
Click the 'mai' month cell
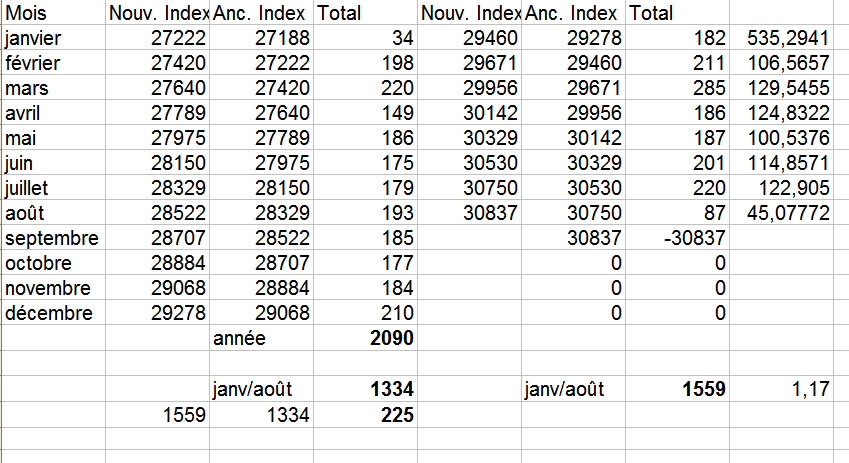54,137
